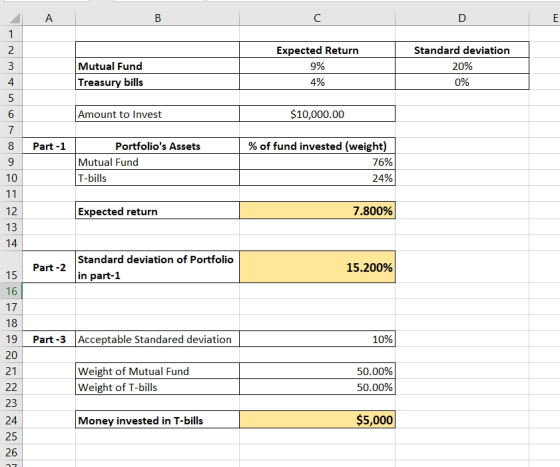Click the $10,000.00 amount cell
This screenshot has height=467, width=560.
pyautogui.click(x=317, y=114)
